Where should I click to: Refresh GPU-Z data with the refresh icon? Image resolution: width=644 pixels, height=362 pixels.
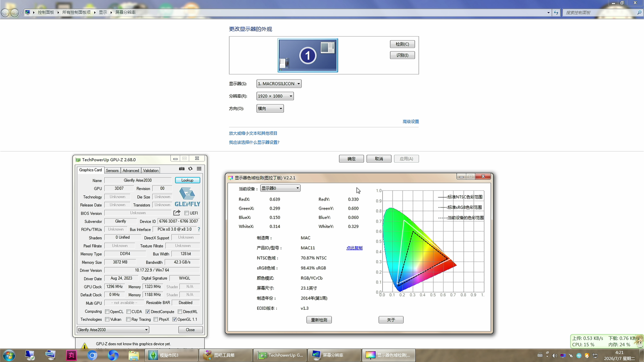[x=190, y=169]
